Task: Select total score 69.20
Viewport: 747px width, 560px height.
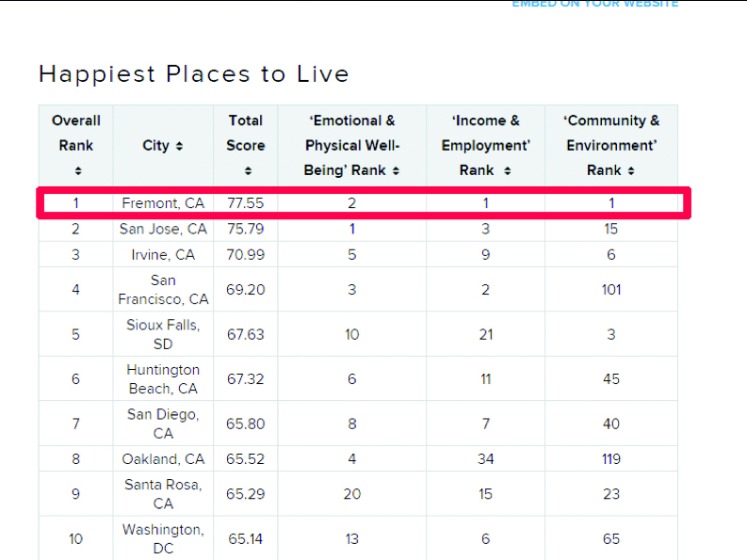Action: click(x=245, y=290)
